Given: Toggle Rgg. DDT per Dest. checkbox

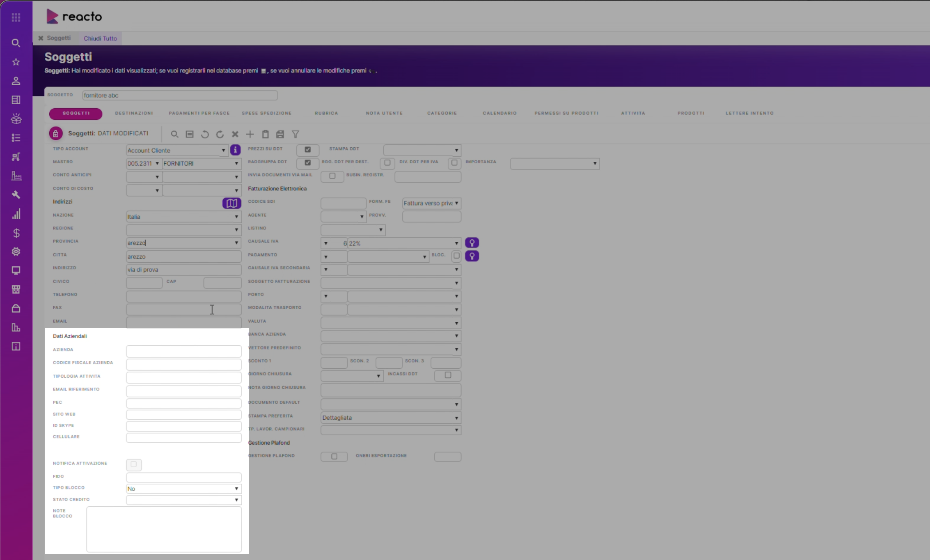Looking at the screenshot, I should click(x=387, y=163).
